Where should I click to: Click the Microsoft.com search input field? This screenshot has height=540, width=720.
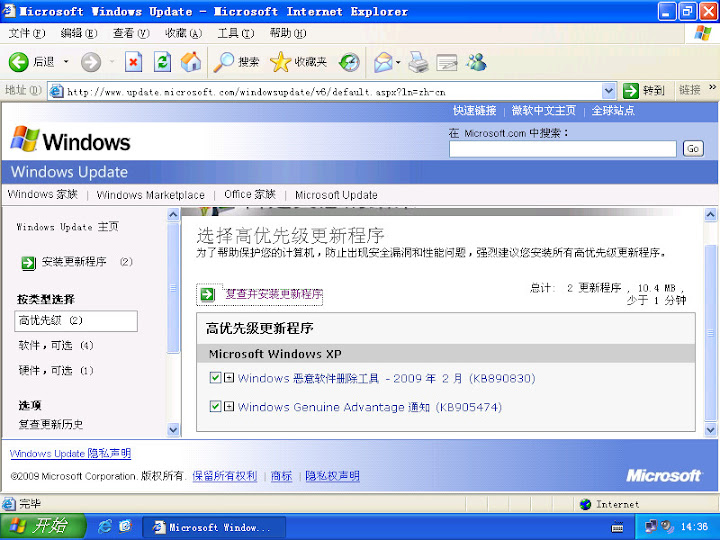coord(562,149)
